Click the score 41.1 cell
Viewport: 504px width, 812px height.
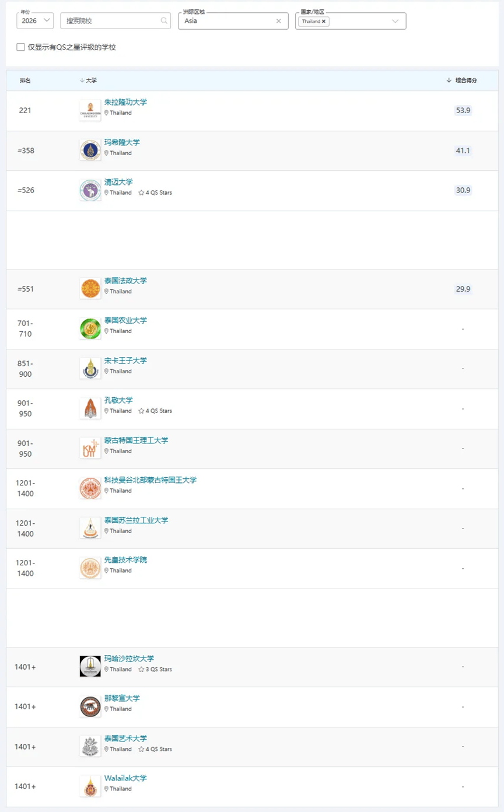(463, 150)
